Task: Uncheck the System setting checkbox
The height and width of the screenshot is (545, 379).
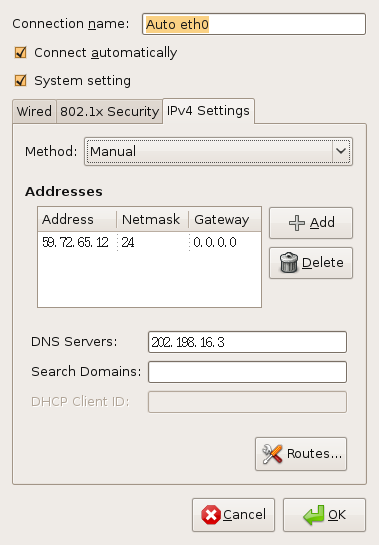Action: point(21,81)
